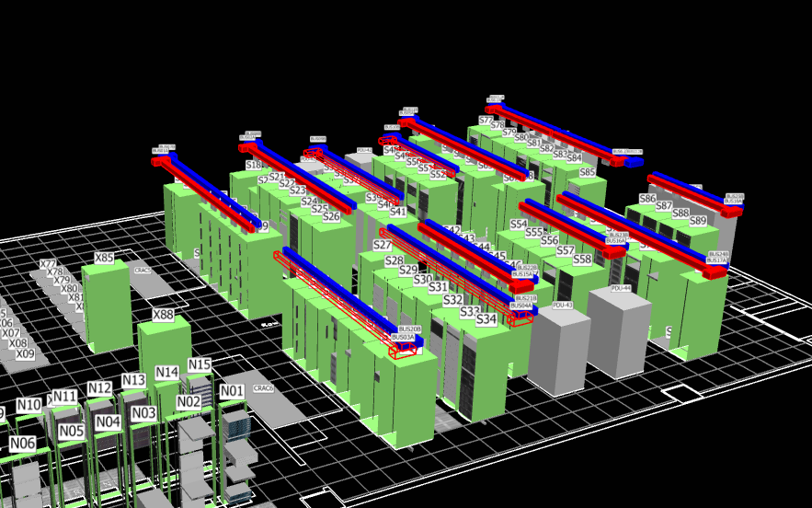Select the X08 floor label

click(x=17, y=343)
